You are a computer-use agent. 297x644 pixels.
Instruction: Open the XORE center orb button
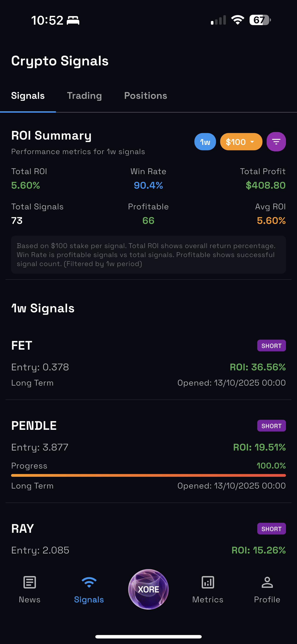click(148, 589)
